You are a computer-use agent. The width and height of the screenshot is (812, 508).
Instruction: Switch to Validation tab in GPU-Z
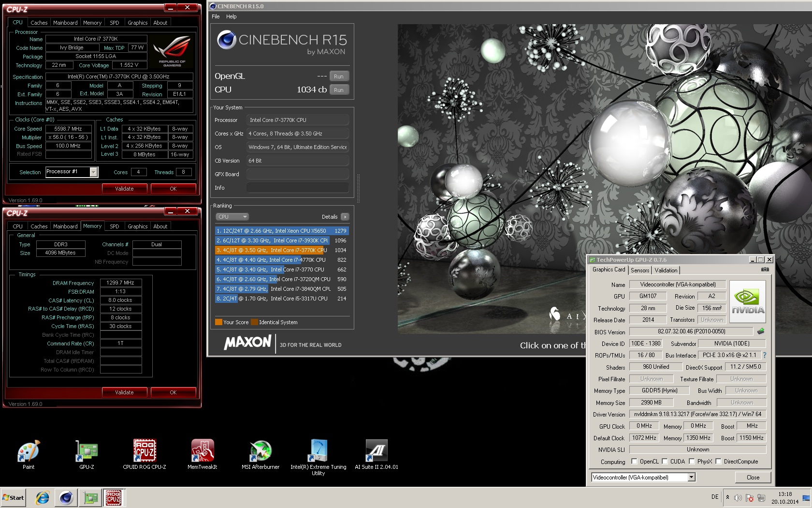[x=666, y=270]
